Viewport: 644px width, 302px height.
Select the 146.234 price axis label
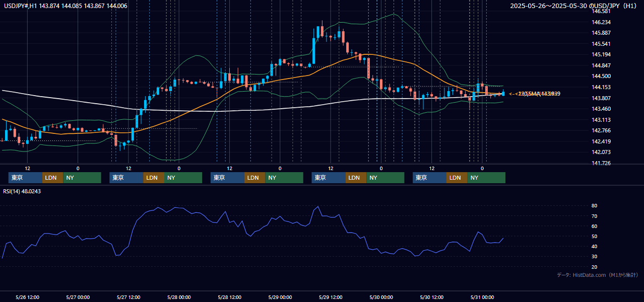pos(601,22)
